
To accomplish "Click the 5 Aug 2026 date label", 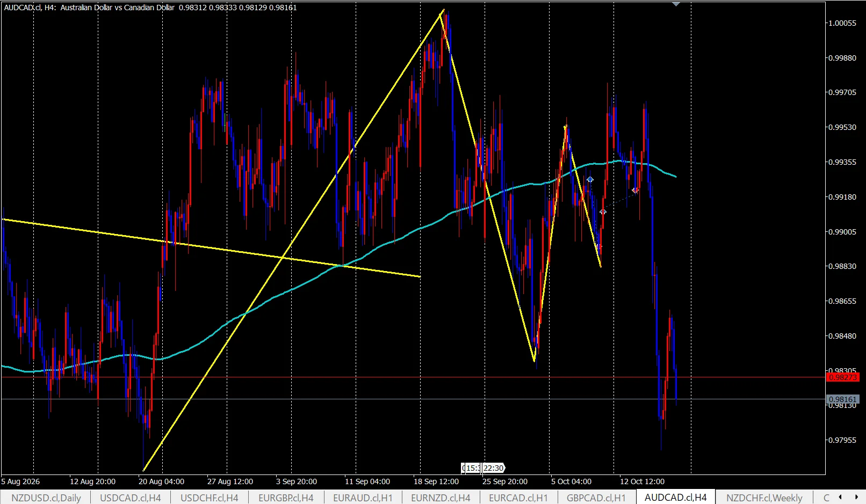I will click(x=20, y=481).
